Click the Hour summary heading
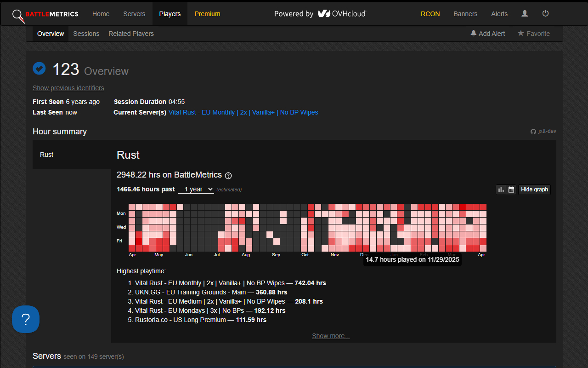Image resolution: width=588 pixels, height=368 pixels. click(60, 132)
